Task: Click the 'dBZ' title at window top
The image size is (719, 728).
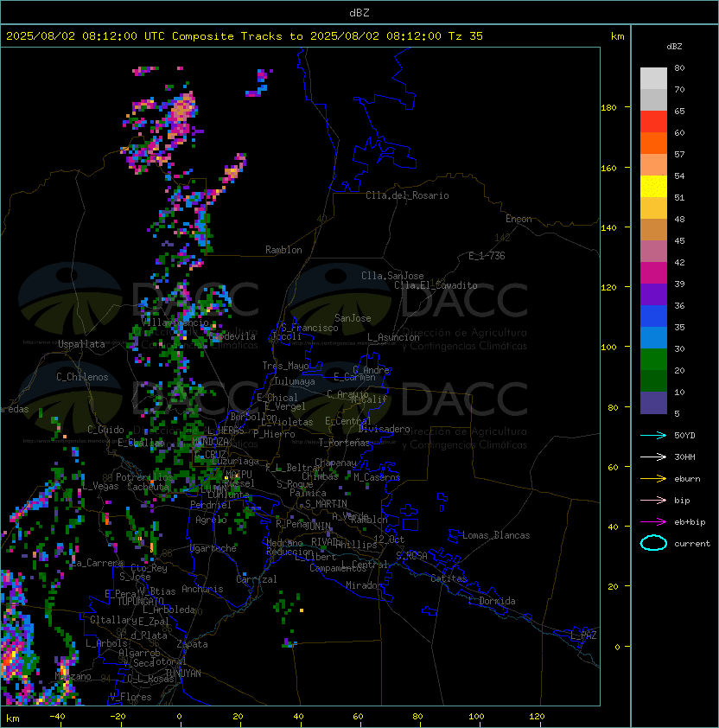Action: click(x=359, y=13)
